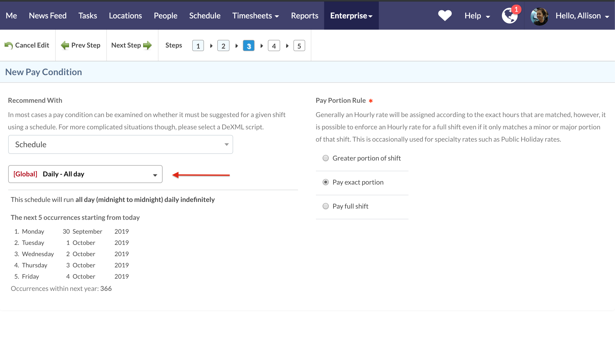
Task: Choose Pay full shift radio button
Action: click(326, 206)
